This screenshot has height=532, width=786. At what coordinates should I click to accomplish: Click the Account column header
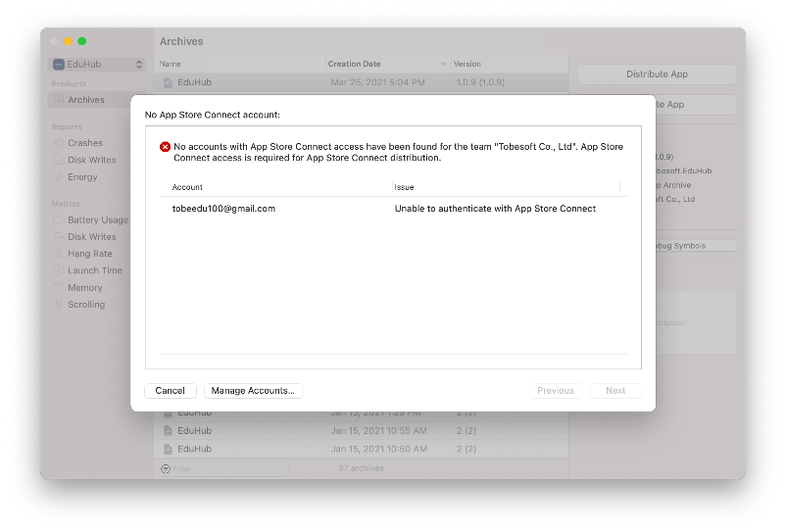pos(187,187)
